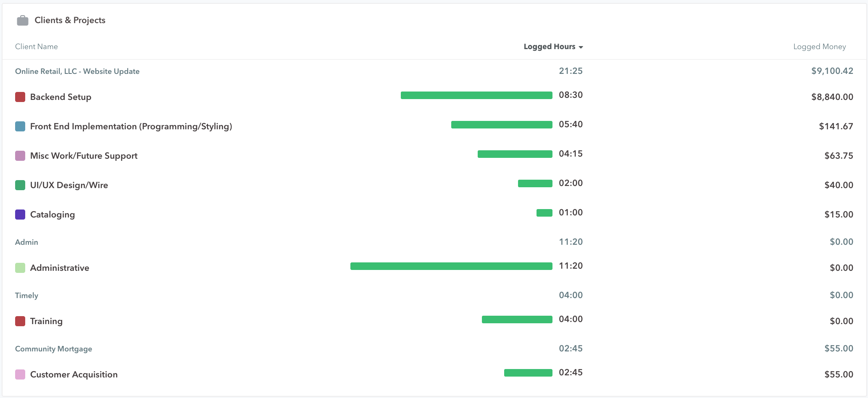Select the Admin client group heading
868x398 pixels.
click(x=26, y=242)
